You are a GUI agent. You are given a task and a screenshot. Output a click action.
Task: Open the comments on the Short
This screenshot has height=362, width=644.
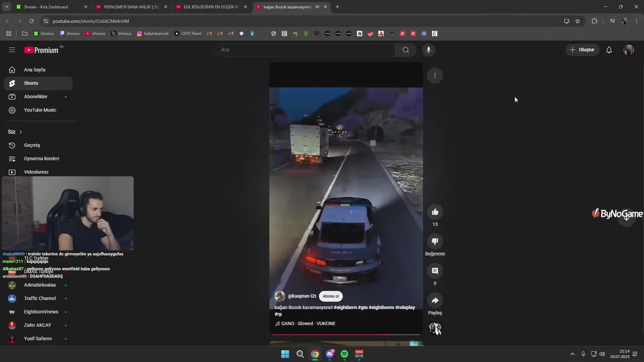[x=435, y=271]
